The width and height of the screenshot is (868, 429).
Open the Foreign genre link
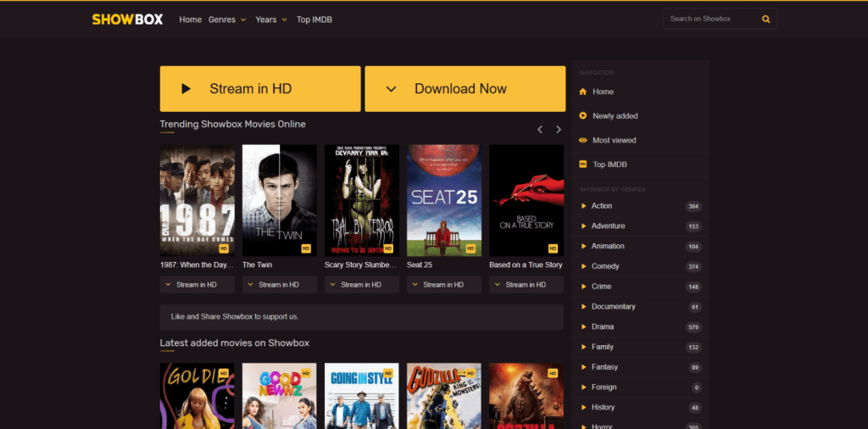click(604, 387)
